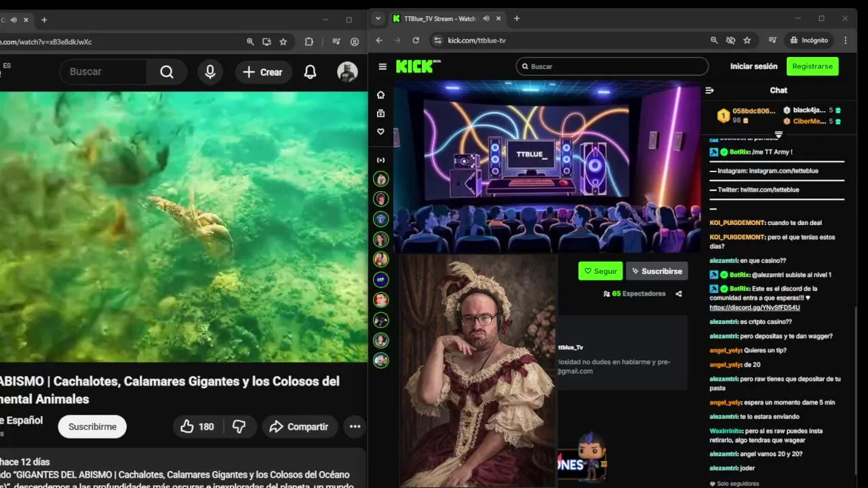The height and width of the screenshot is (488, 868).
Task: Open tab search dropdown in Kick window
Action: click(378, 19)
